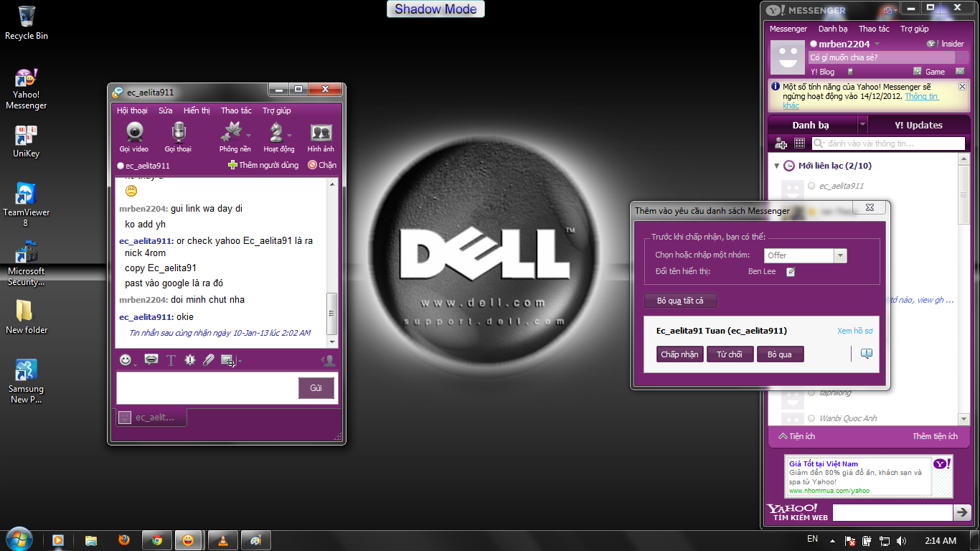Viewport: 980px width, 551px height.
Task: Click the add contact icon in Danh bạ
Action: click(781, 143)
